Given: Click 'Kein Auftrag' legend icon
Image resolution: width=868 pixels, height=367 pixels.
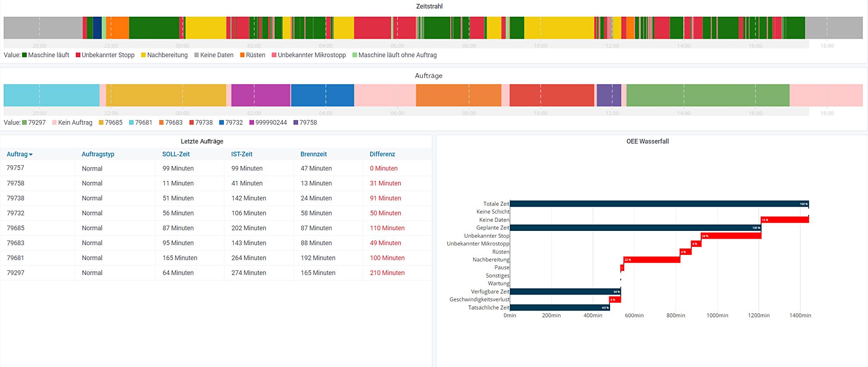Looking at the screenshot, I should pyautogui.click(x=55, y=123).
